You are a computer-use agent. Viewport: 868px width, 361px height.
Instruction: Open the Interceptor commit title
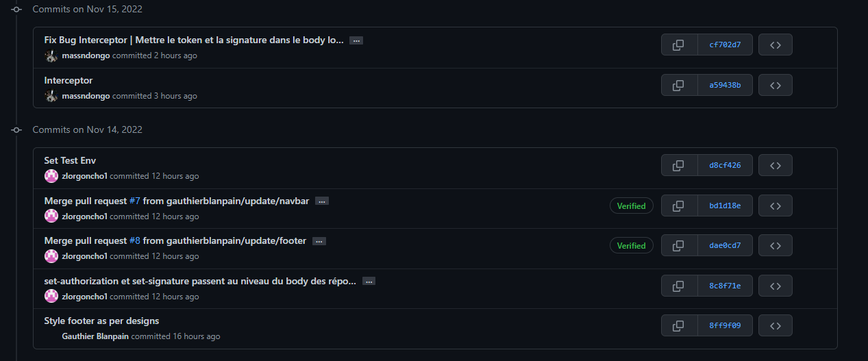pyautogui.click(x=69, y=80)
